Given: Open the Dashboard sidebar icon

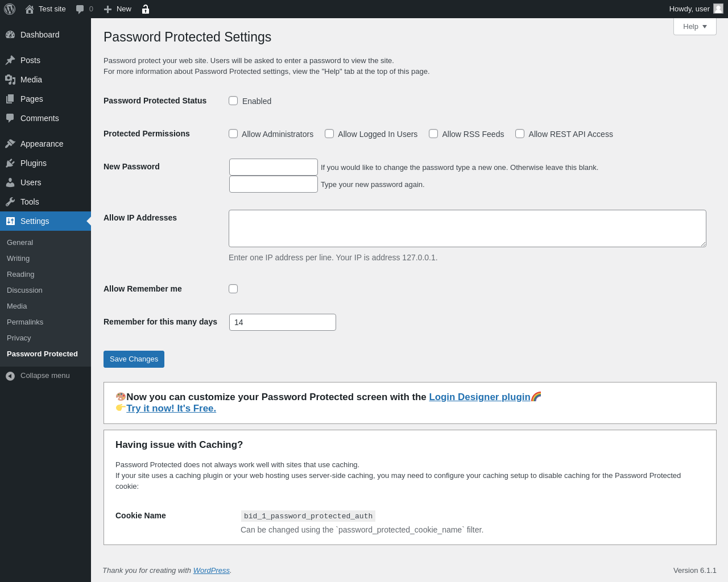Looking at the screenshot, I should pyautogui.click(x=10, y=35).
